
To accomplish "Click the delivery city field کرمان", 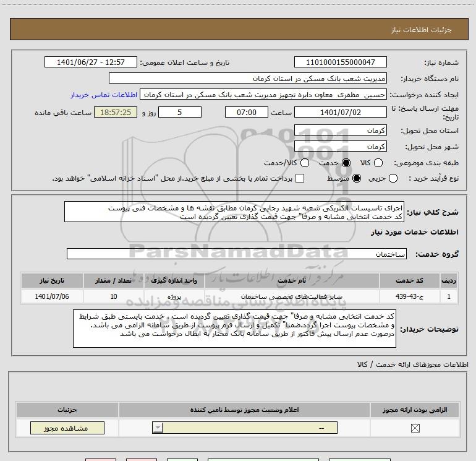I will (x=340, y=147).
